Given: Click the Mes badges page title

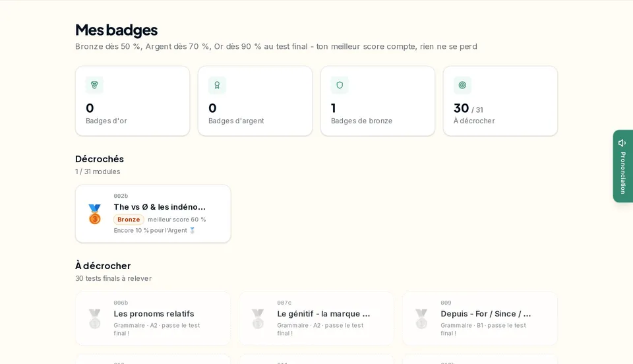Looking at the screenshot, I should (x=116, y=30).
